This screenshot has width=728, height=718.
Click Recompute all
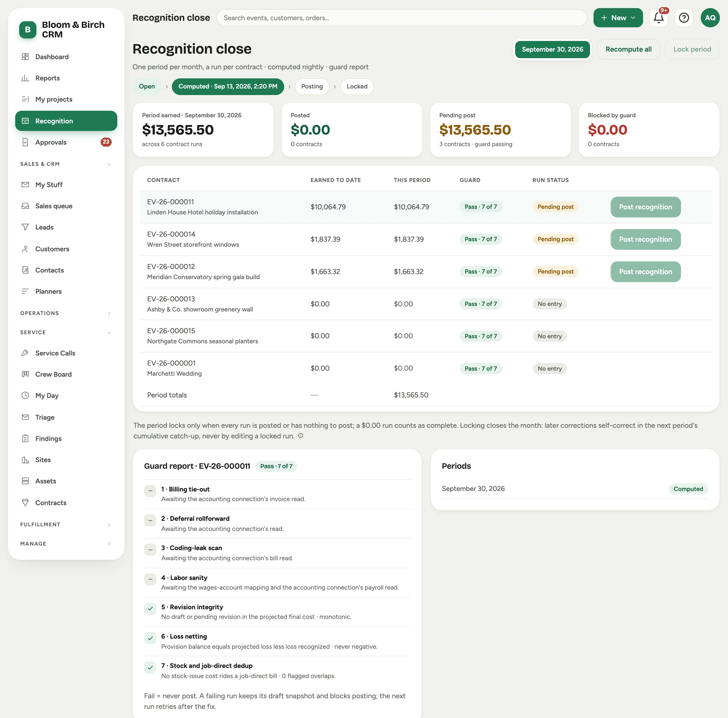628,49
